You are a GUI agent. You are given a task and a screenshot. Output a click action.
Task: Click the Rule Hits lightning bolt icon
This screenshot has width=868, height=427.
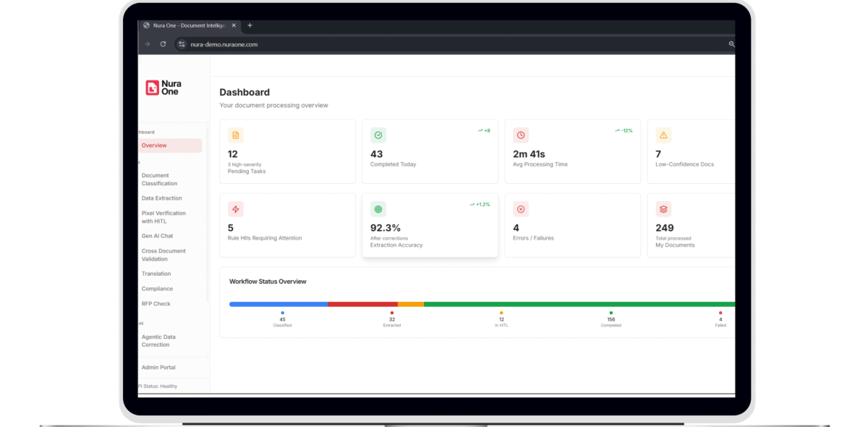tap(235, 209)
